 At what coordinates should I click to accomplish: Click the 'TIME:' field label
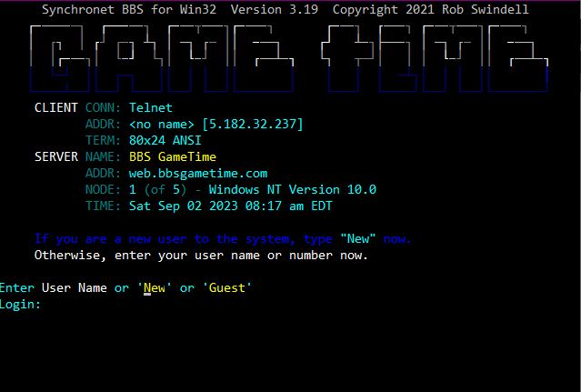(103, 206)
